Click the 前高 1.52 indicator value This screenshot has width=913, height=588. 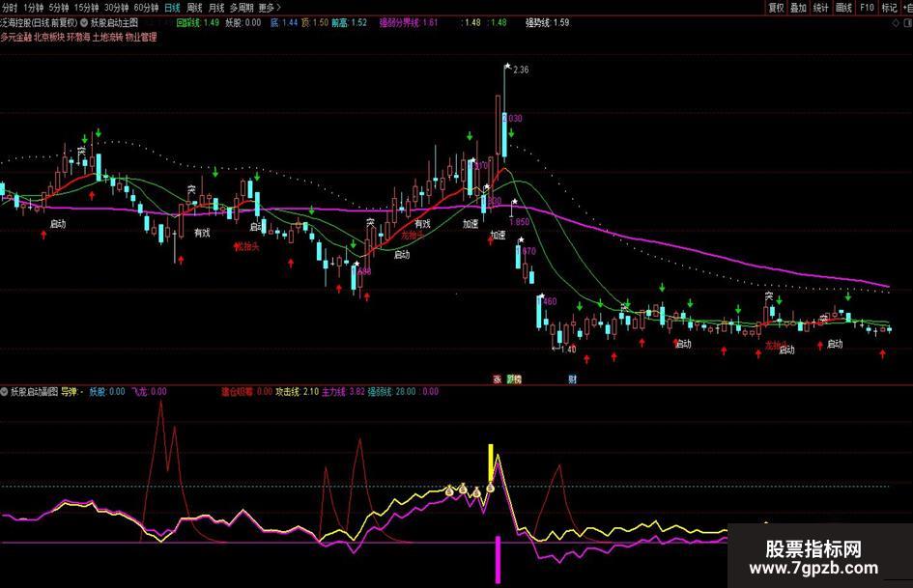point(350,23)
